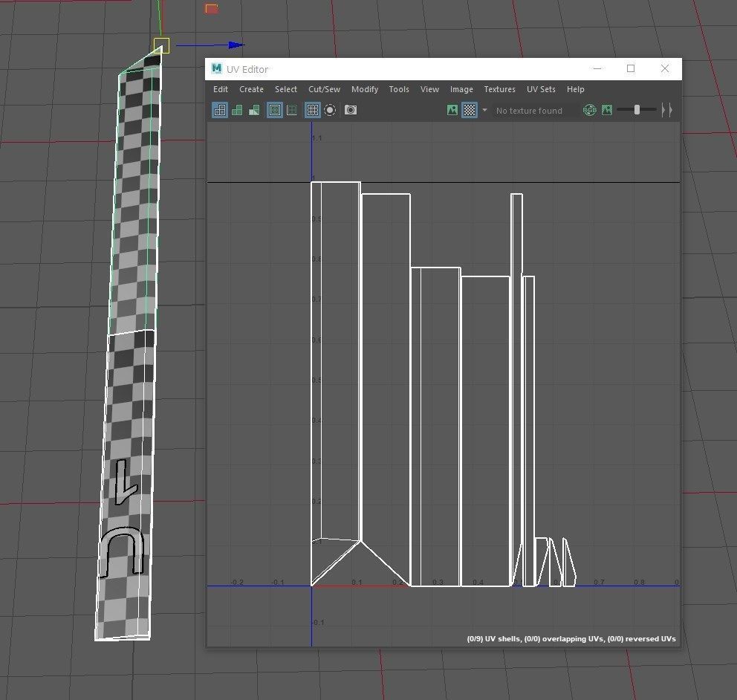Image resolution: width=737 pixels, height=700 pixels.
Task: Click the internal borders display icon
Action: pyautogui.click(x=292, y=110)
